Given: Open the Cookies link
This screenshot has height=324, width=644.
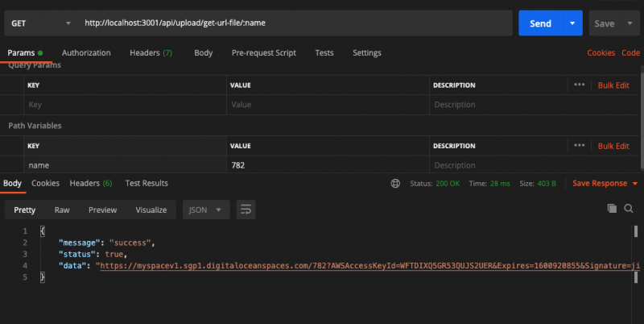Looking at the screenshot, I should (601, 53).
